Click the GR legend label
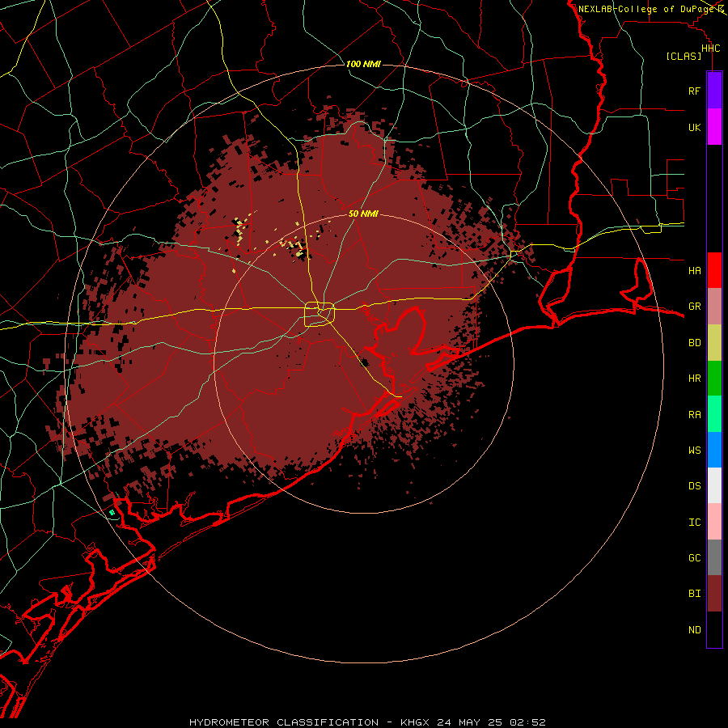This screenshot has height=728, width=728. coord(694,307)
